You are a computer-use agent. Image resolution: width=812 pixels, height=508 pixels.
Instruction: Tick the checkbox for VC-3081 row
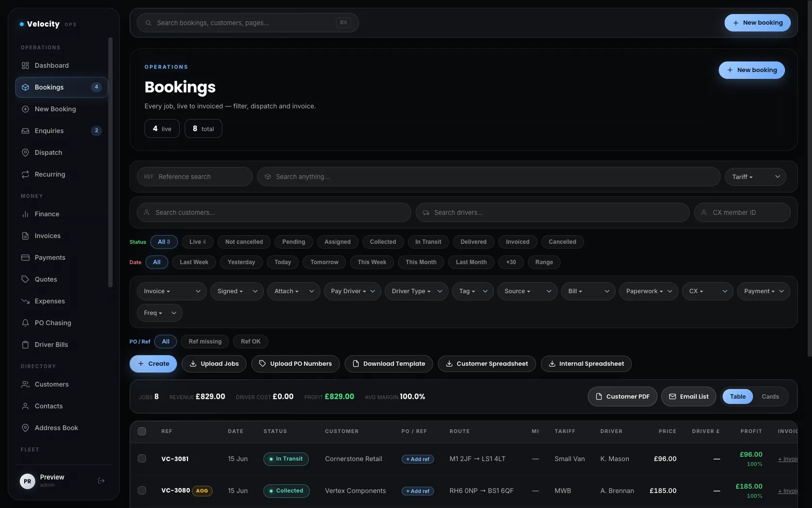pyautogui.click(x=142, y=458)
